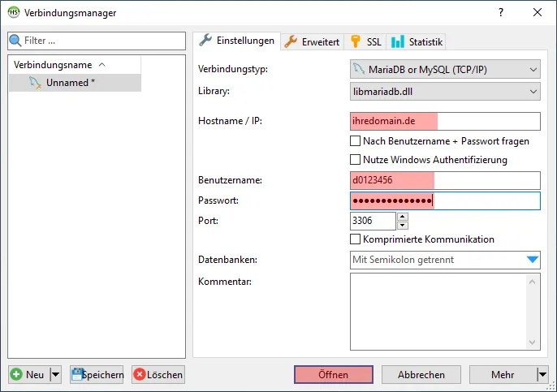This screenshot has width=557, height=392.
Task: Click the HeidiSQL app icon in title bar
Action: (14, 12)
